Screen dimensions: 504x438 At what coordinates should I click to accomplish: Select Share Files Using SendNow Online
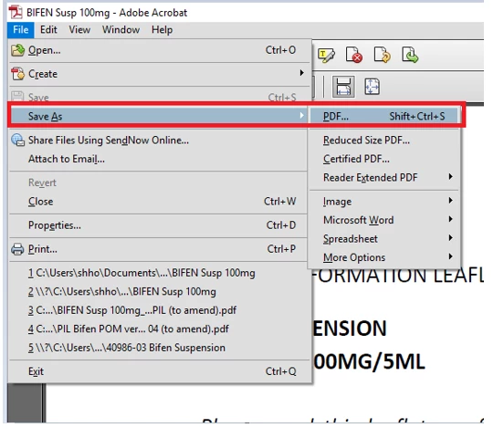pos(159,141)
